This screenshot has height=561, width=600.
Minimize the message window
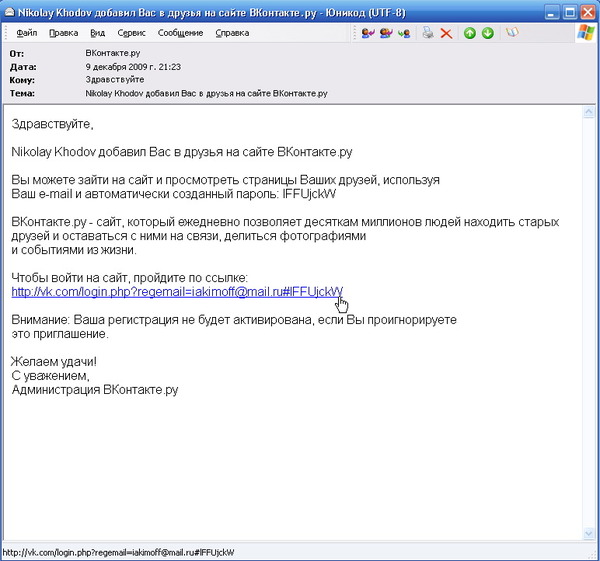[x=551, y=13]
